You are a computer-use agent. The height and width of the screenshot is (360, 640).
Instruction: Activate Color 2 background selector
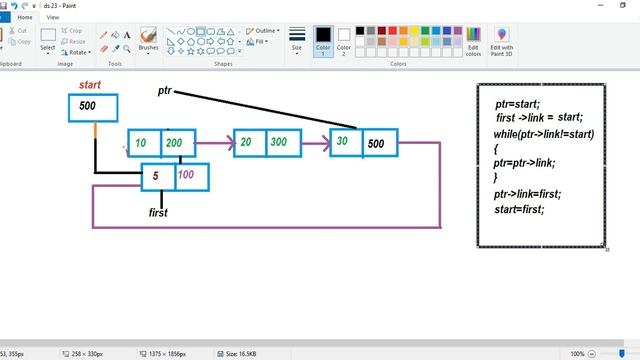pyautogui.click(x=344, y=41)
